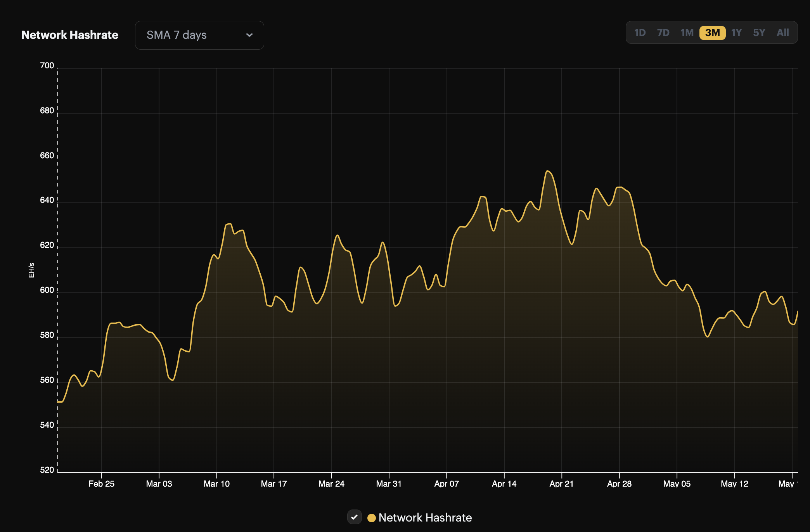Screen dimensions: 810x532
Task: Select the currently active 3M range
Action: point(713,33)
